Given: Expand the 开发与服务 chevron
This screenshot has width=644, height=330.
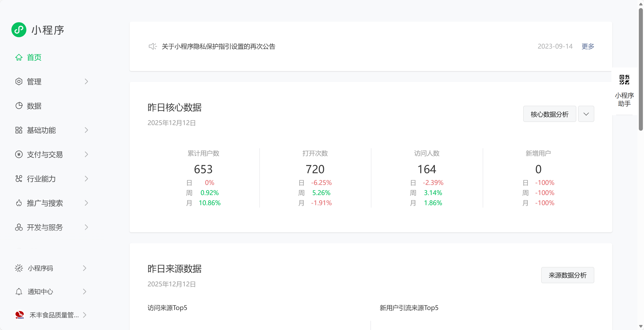Looking at the screenshot, I should 86,227.
